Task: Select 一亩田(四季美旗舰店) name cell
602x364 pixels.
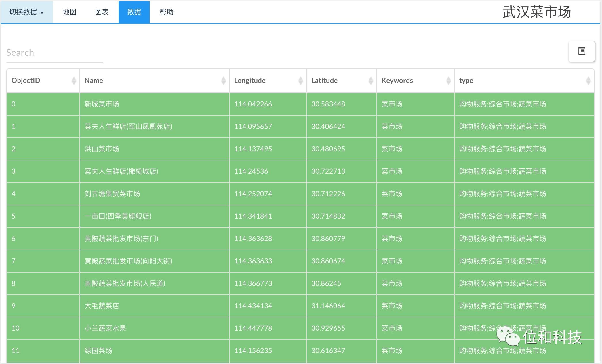Action: (155, 216)
